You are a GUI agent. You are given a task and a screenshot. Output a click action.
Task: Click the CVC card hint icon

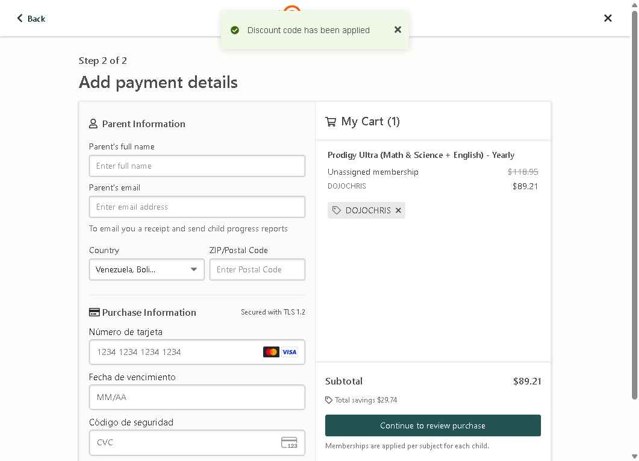click(289, 442)
